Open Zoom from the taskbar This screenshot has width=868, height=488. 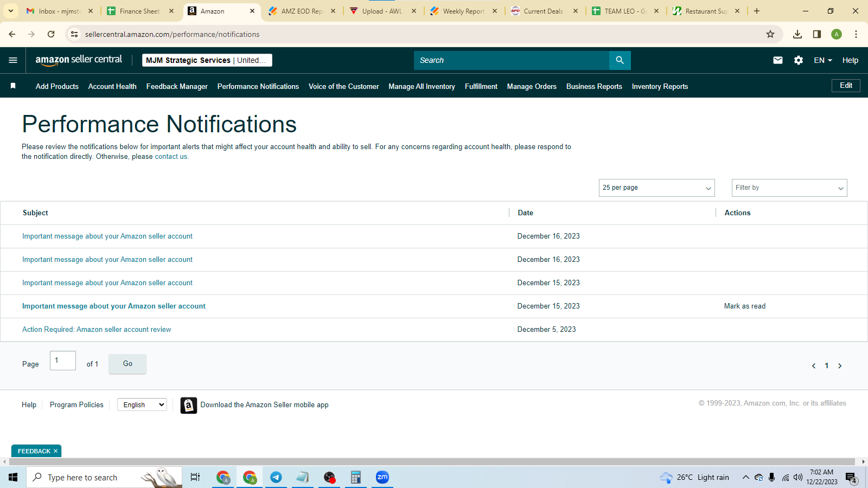point(382,477)
